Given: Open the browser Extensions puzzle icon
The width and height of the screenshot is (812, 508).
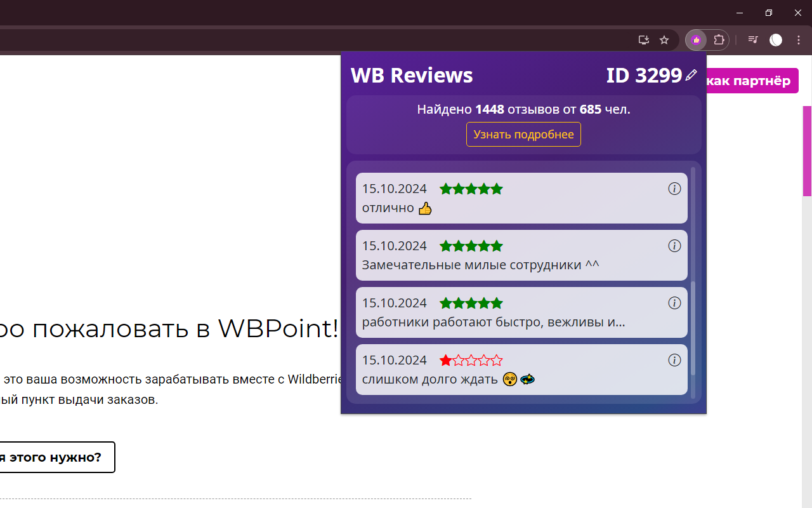Looking at the screenshot, I should click(719, 40).
